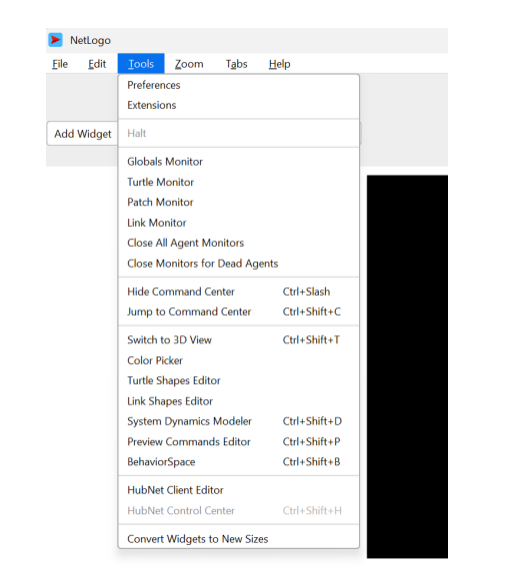The width and height of the screenshot is (510, 586).
Task: Click the NetLogo red arrow app icon
Action: click(55, 40)
